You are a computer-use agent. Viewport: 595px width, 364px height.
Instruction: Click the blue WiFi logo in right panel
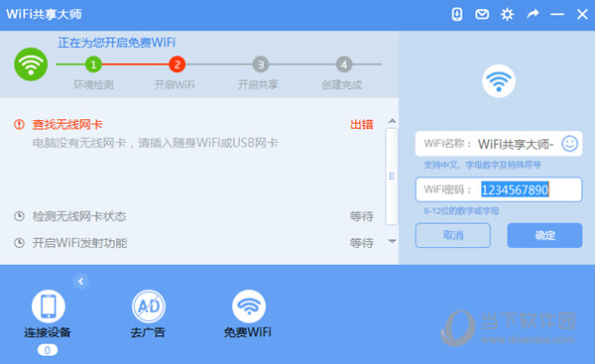[x=499, y=81]
